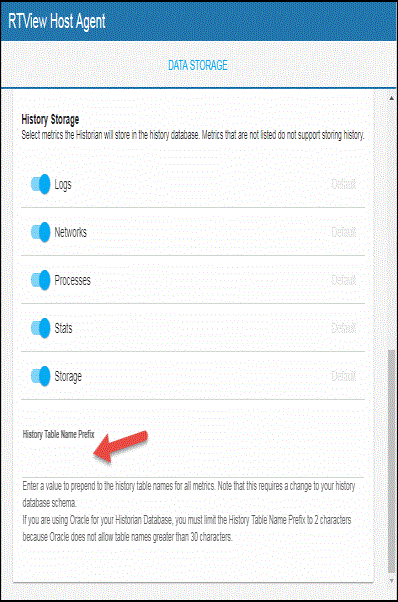Open Default option for Storage row
Screen dimensions: 398x602
tap(344, 376)
